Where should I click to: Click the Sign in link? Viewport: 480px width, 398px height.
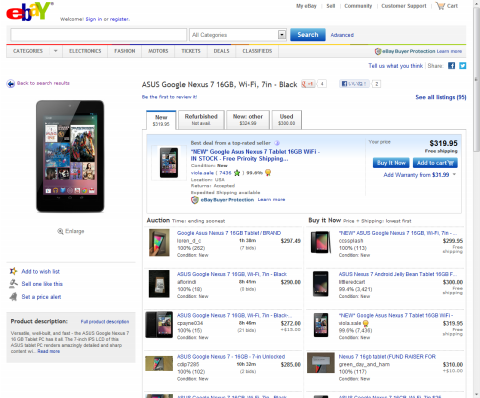click(x=94, y=19)
